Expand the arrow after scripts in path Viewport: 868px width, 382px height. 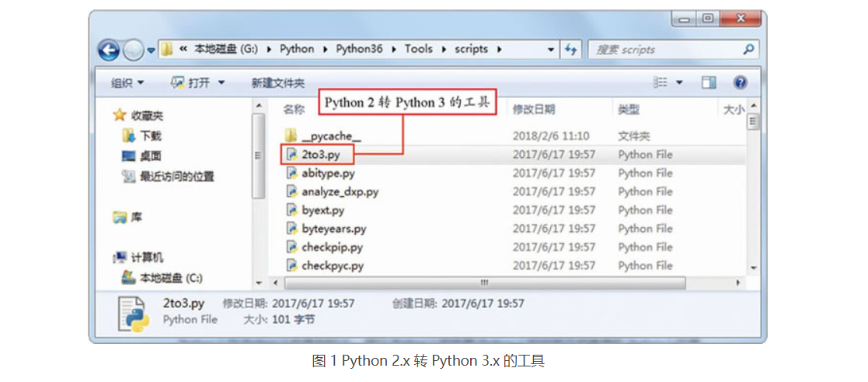tap(500, 49)
